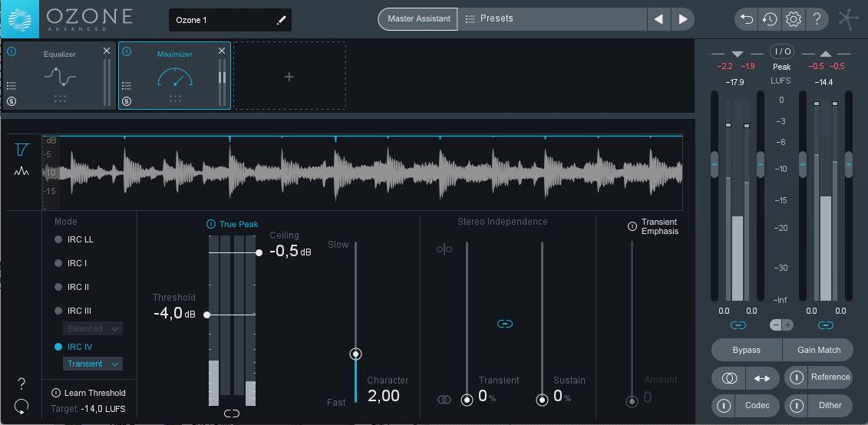This screenshot has height=425, width=868.
Task: Toggle the Reference power button
Action: (x=796, y=377)
